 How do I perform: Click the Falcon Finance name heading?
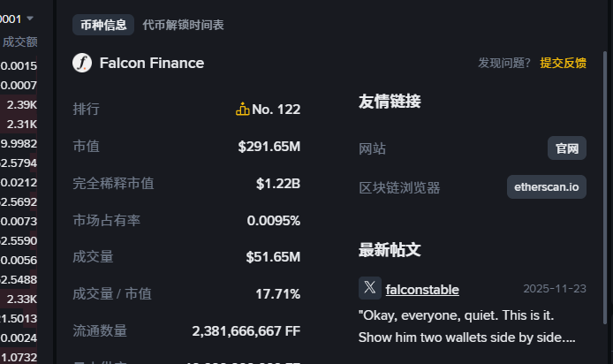coord(152,63)
